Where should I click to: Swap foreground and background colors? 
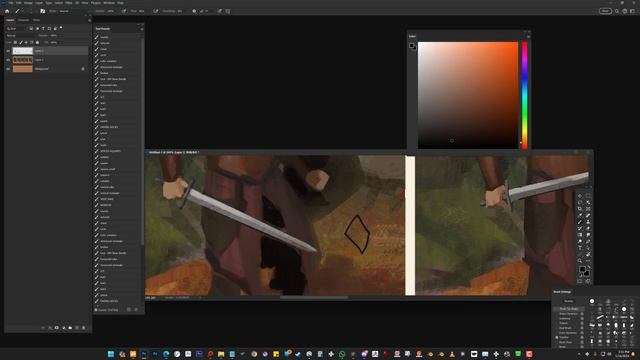click(589, 267)
